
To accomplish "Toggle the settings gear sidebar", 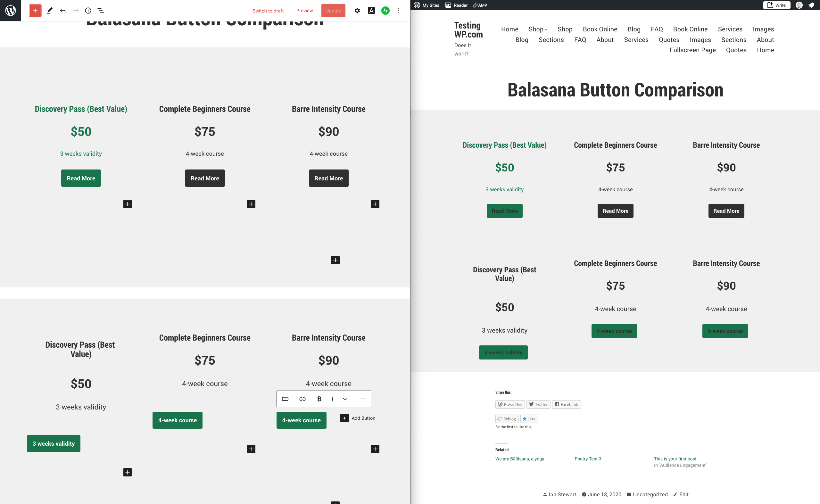I will (357, 11).
